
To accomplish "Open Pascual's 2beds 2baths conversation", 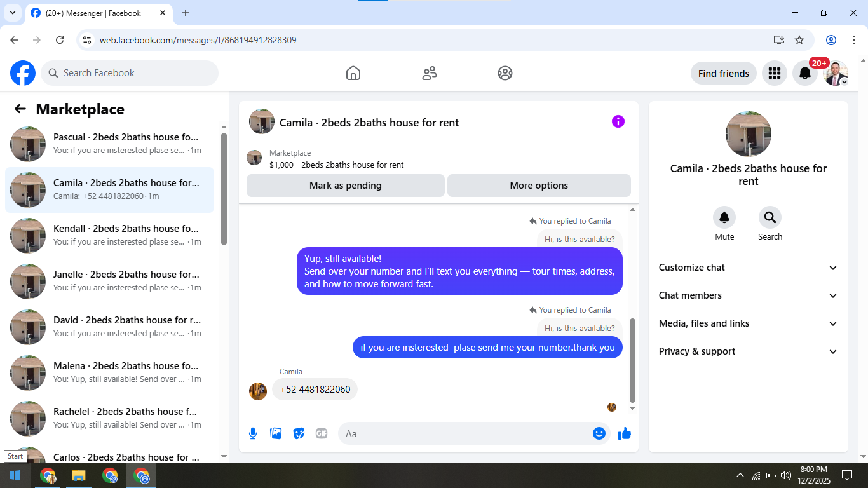I will 109,144.
